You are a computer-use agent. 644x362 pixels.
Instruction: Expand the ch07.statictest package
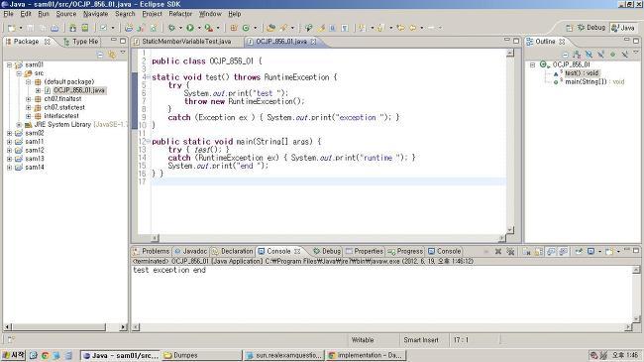point(29,108)
